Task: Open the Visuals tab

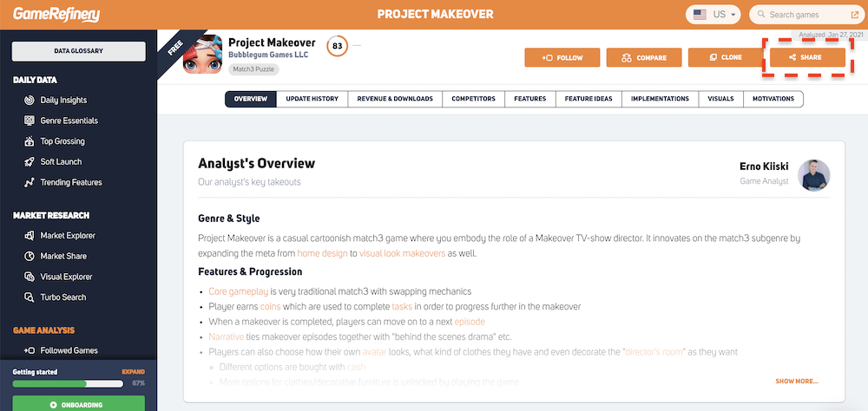Action: point(720,99)
